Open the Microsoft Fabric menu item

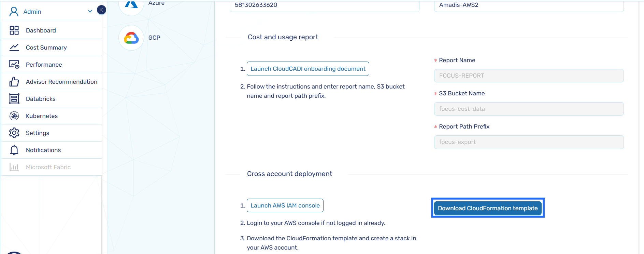pyautogui.click(x=48, y=167)
